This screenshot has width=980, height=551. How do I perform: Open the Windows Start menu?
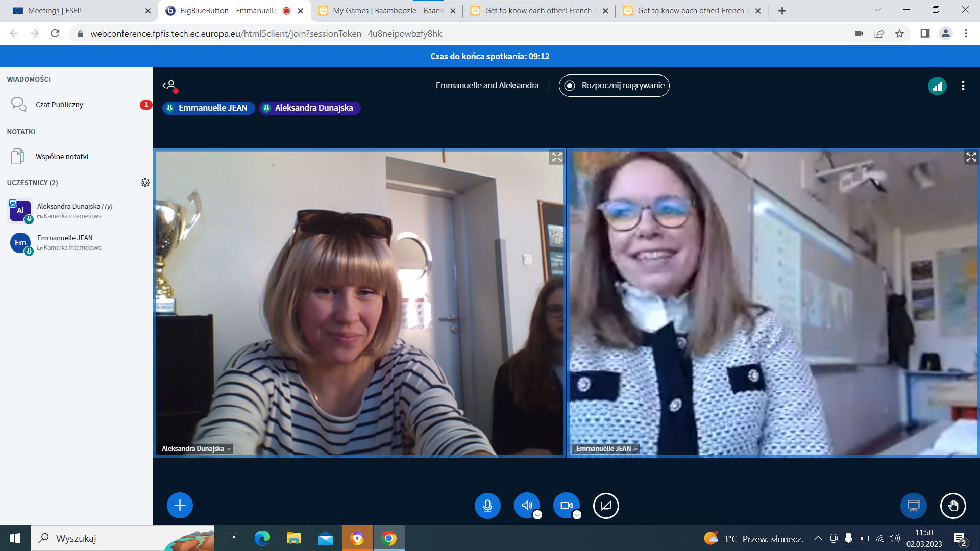(15, 538)
